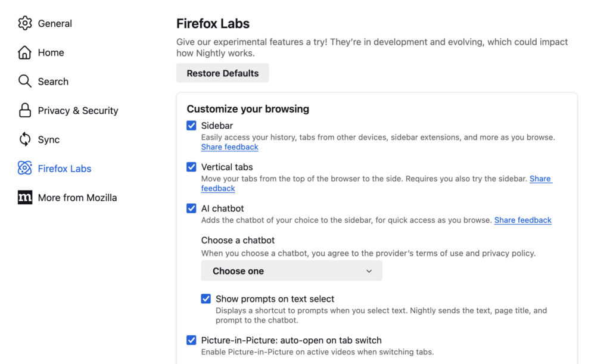
Task: Select the Home icon in the sidebar
Action: (x=25, y=52)
